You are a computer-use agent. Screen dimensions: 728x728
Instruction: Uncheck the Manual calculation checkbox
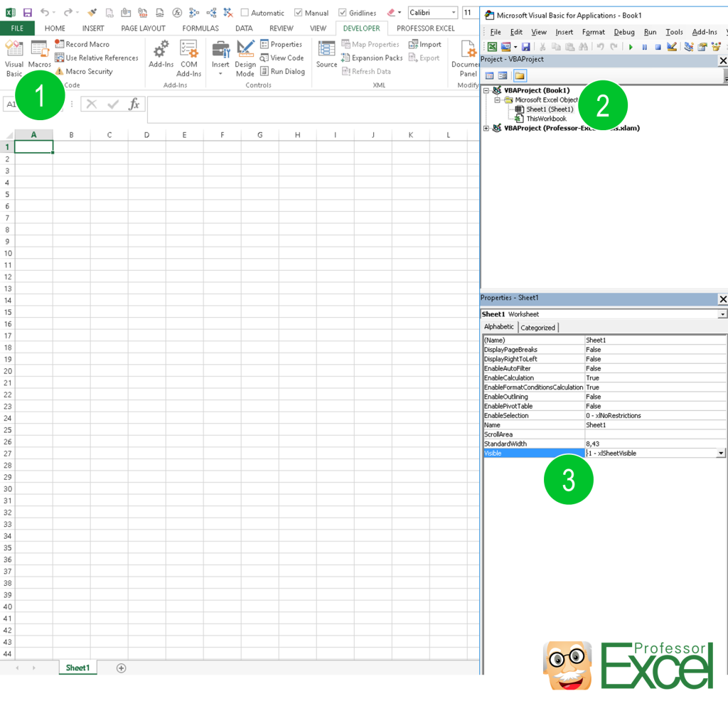(299, 13)
